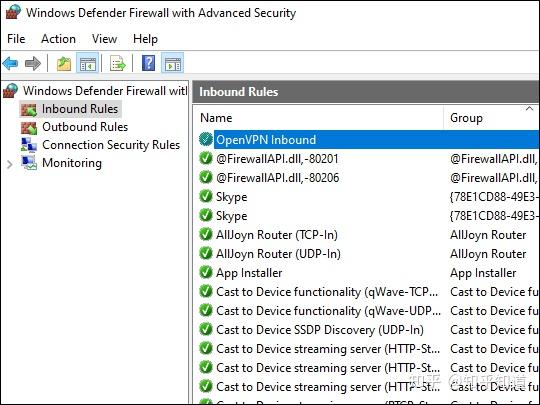Click green check icon of Cast to Device SSDP Discovery

[x=206, y=330]
